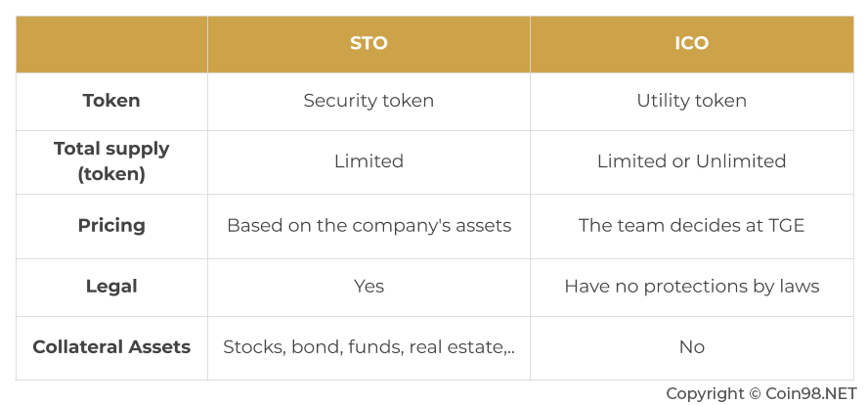
Task: Click the Legal row label
Action: pos(111,287)
